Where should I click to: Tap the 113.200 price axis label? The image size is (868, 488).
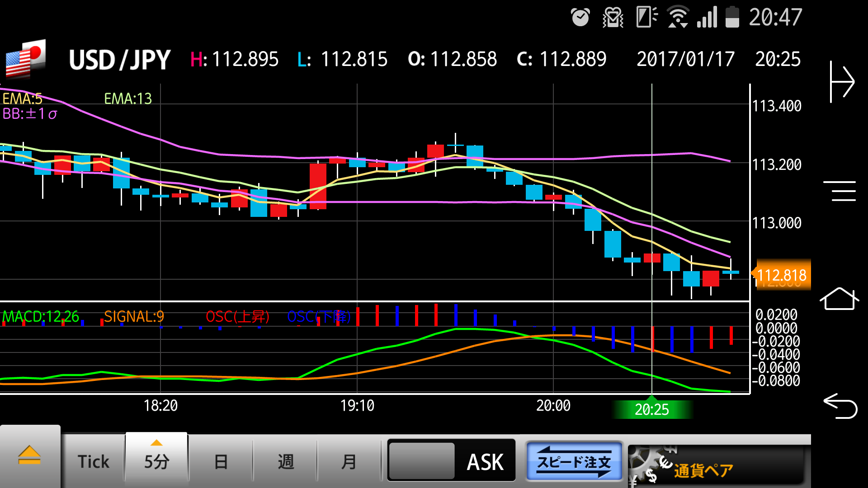tap(776, 164)
